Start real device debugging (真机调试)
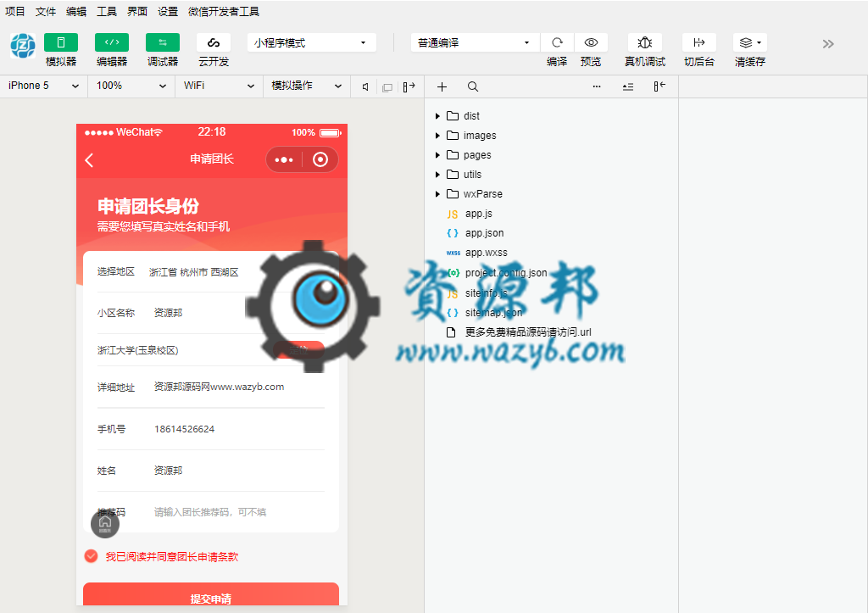Image resolution: width=868 pixels, height=613 pixels. (645, 42)
